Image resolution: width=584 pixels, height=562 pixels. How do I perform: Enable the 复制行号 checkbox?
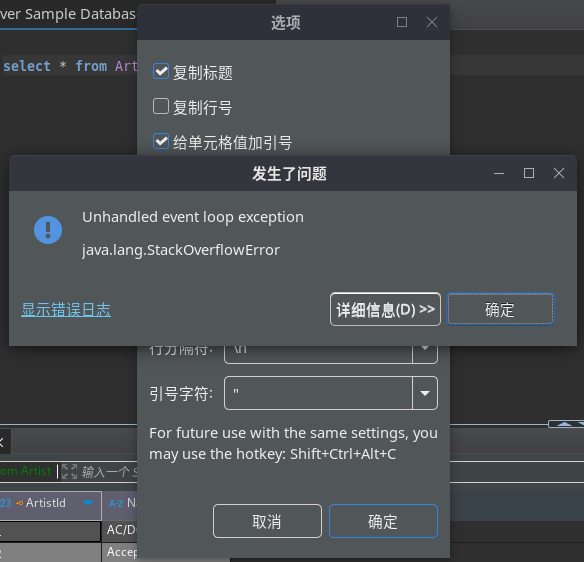tap(161, 106)
